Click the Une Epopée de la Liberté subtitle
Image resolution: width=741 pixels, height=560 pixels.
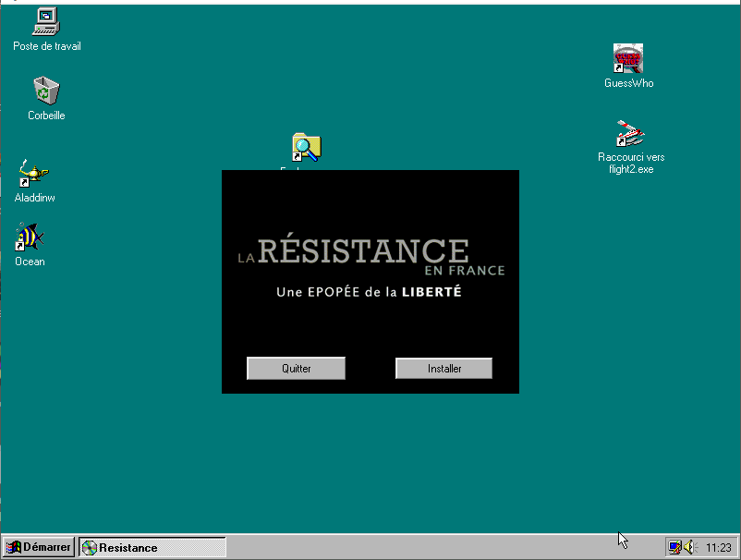[x=369, y=292]
